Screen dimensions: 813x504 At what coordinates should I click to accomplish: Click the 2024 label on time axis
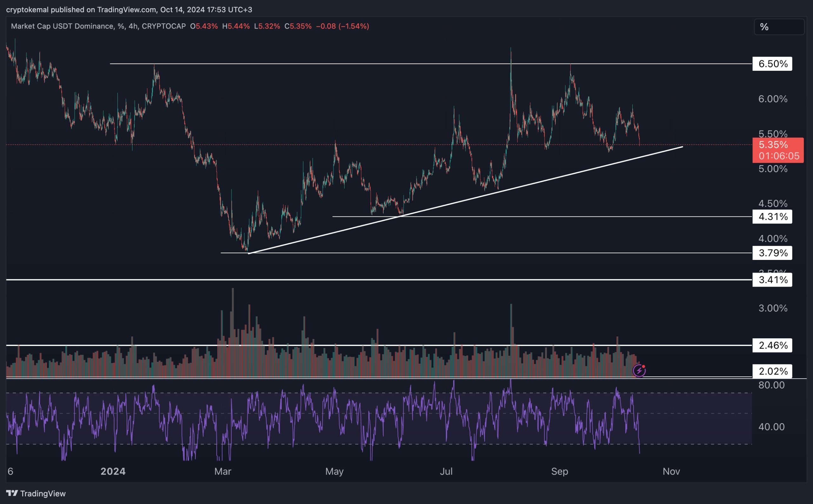pos(113,471)
